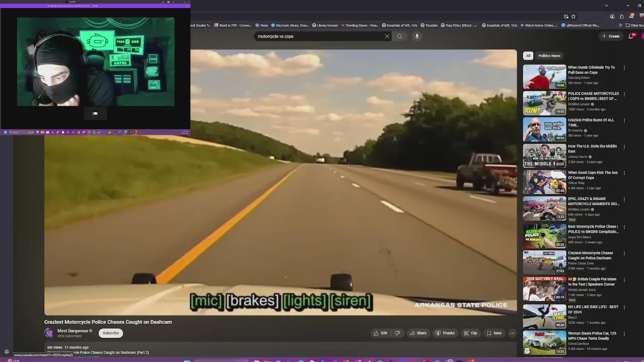Open options menu for No Life Like Bike Life
Viewport: 644px width, 362px height.
(624, 307)
